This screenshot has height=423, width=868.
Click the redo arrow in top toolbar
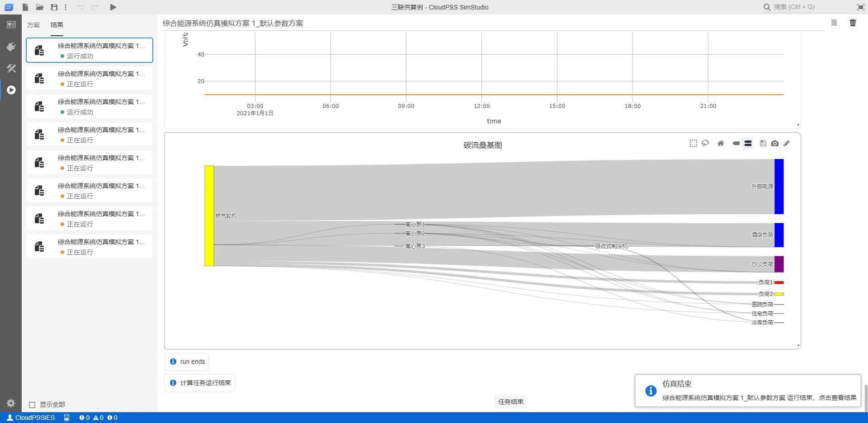coord(95,7)
